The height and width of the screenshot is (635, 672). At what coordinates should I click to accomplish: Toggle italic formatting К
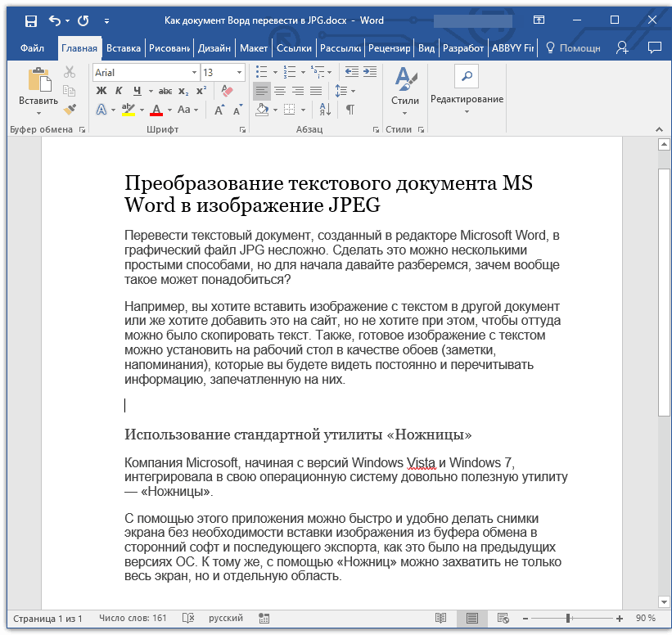[119, 91]
